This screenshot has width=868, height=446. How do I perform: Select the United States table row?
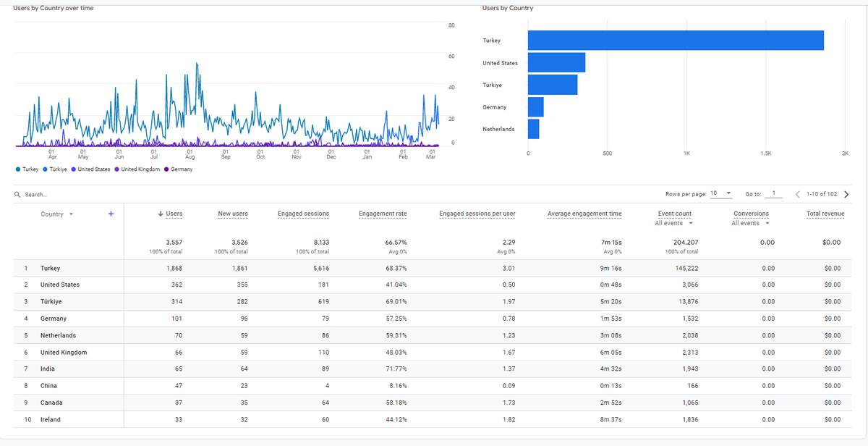(x=433, y=285)
